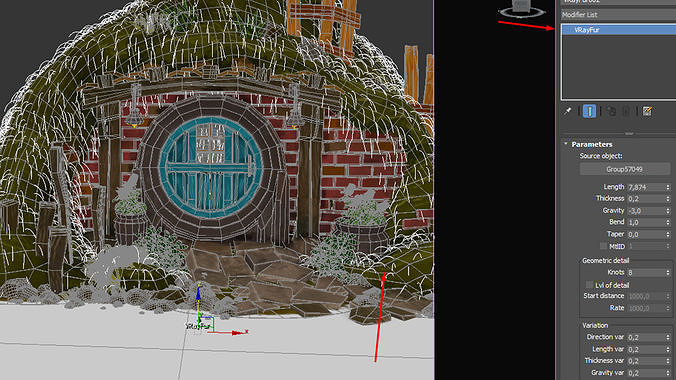Select VRayFur in modifier stack
This screenshot has width=676, height=380.
(x=618, y=30)
